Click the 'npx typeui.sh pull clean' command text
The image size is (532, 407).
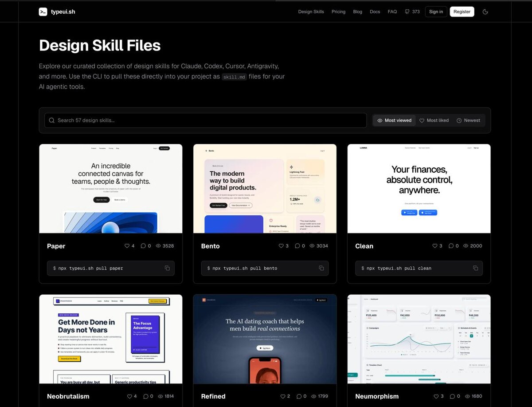(399, 268)
